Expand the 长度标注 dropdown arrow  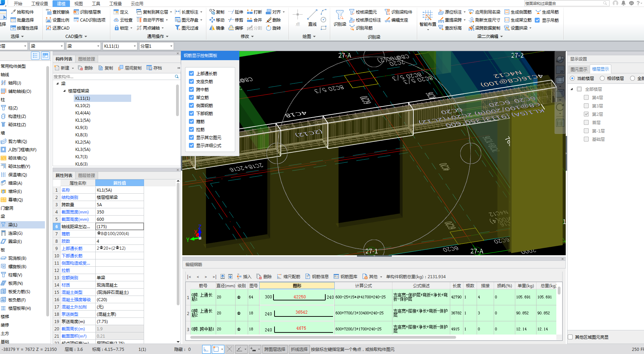201,12
